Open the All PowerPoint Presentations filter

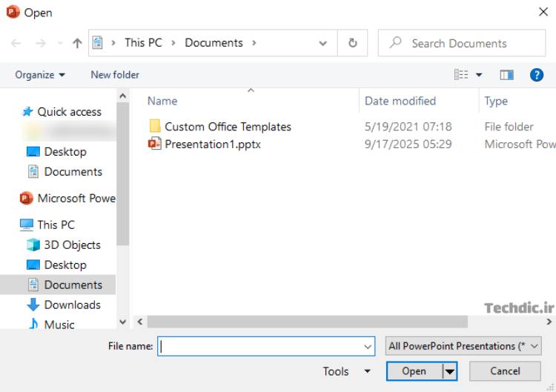(x=463, y=346)
